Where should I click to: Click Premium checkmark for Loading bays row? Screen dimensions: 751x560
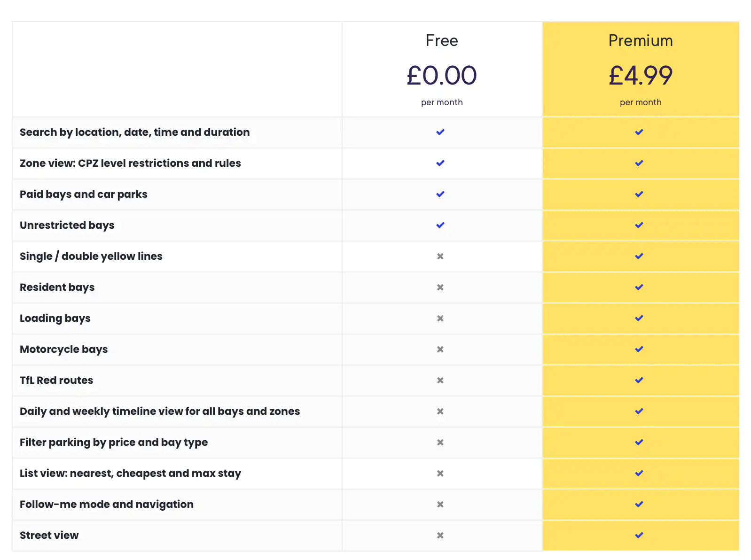coord(639,318)
